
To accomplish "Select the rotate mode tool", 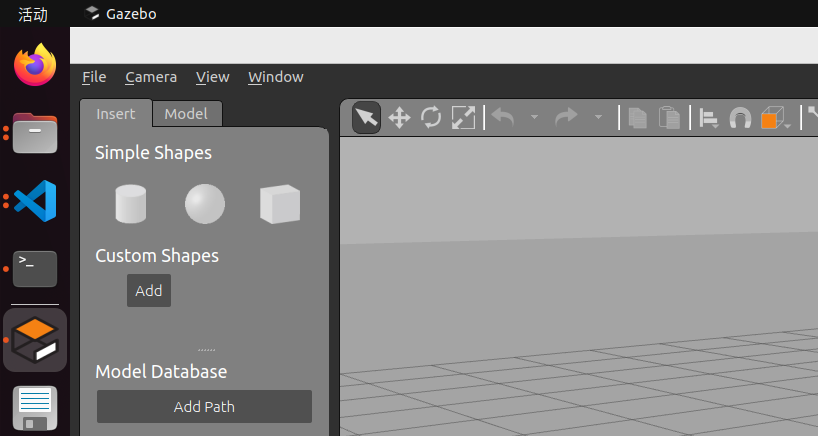I will pos(431,117).
